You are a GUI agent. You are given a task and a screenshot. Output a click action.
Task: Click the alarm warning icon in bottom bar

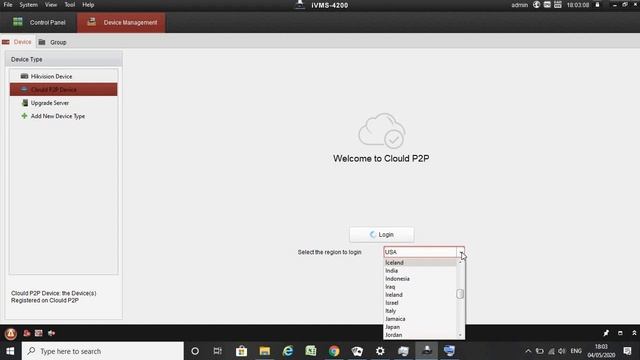pos(11,333)
